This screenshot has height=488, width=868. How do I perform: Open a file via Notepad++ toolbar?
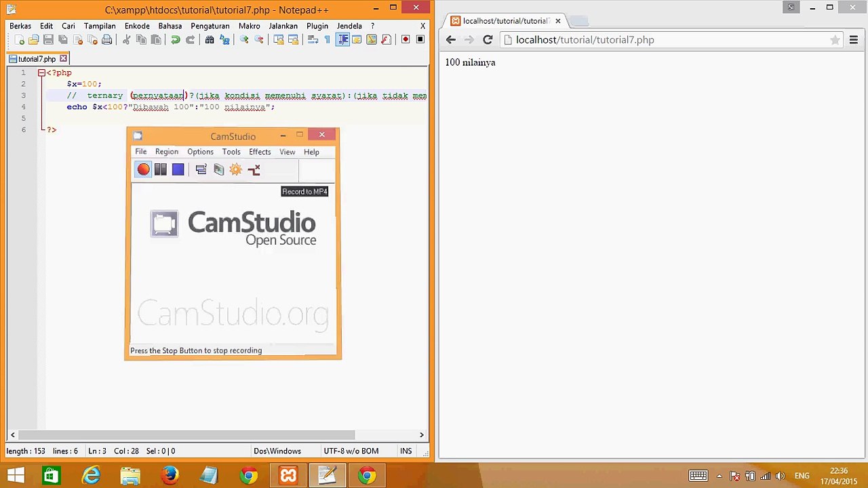click(33, 40)
